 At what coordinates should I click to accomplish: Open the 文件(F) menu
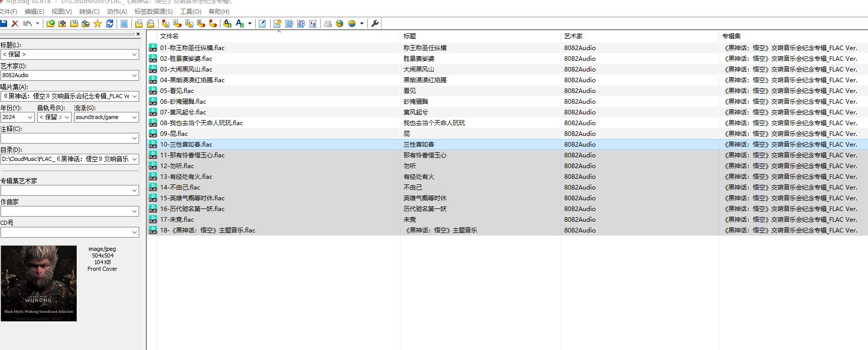click(x=9, y=11)
